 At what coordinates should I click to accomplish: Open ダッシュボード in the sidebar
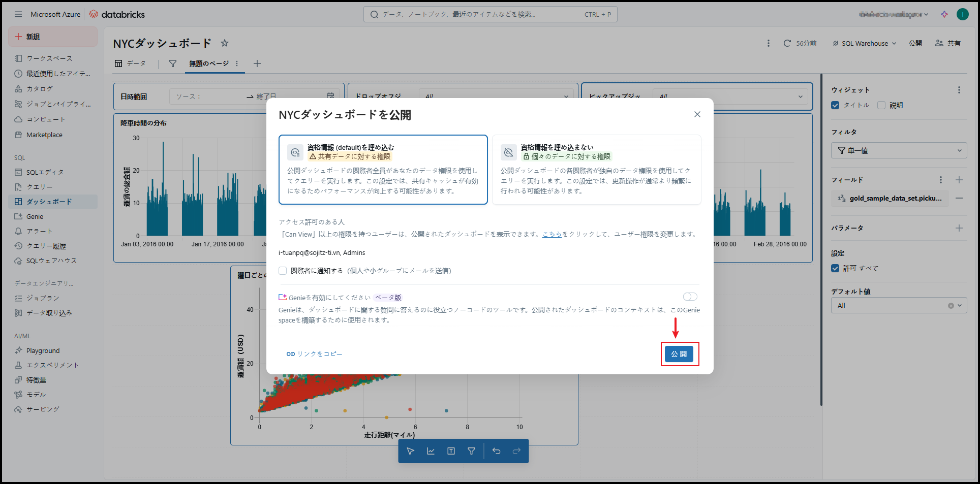53,202
